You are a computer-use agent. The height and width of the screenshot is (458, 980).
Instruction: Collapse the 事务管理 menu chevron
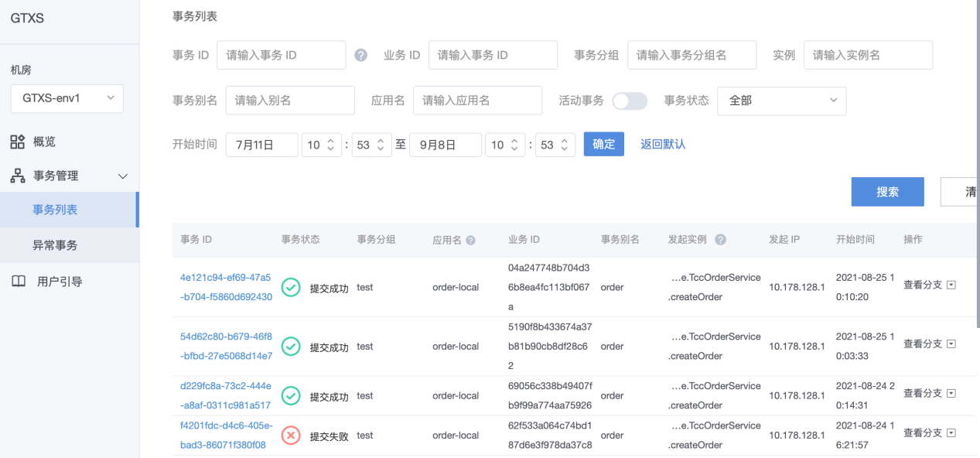click(x=122, y=176)
